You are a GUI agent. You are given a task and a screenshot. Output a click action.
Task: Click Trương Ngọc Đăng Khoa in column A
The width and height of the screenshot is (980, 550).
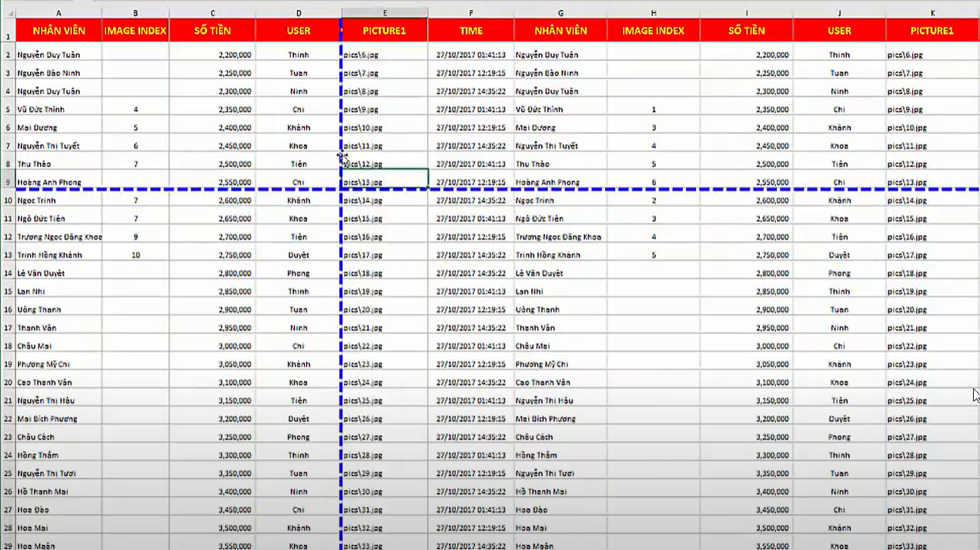tap(59, 237)
